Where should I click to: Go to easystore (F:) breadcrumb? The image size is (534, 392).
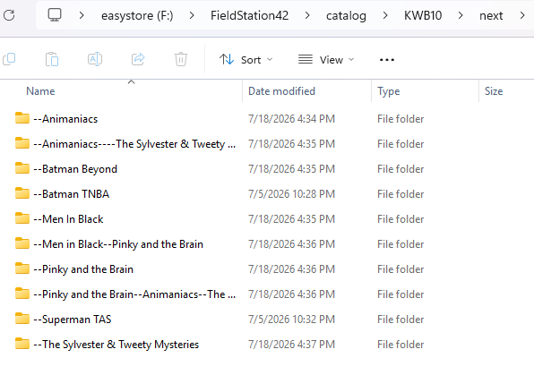pos(137,15)
